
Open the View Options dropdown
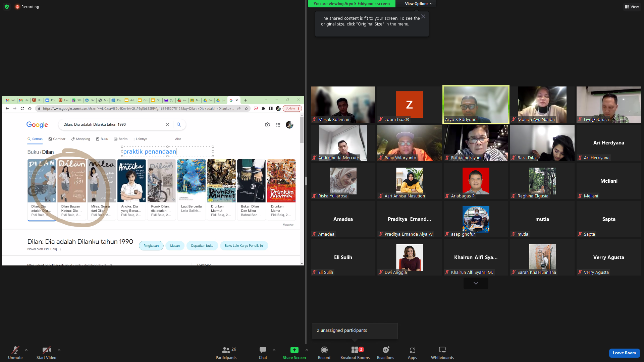pos(419,4)
